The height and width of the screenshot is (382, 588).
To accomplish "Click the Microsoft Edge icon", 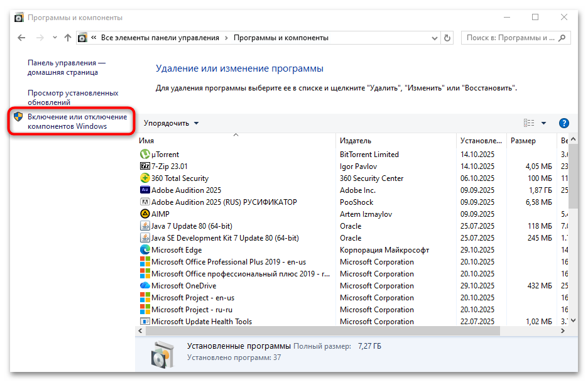I will (x=144, y=249).
